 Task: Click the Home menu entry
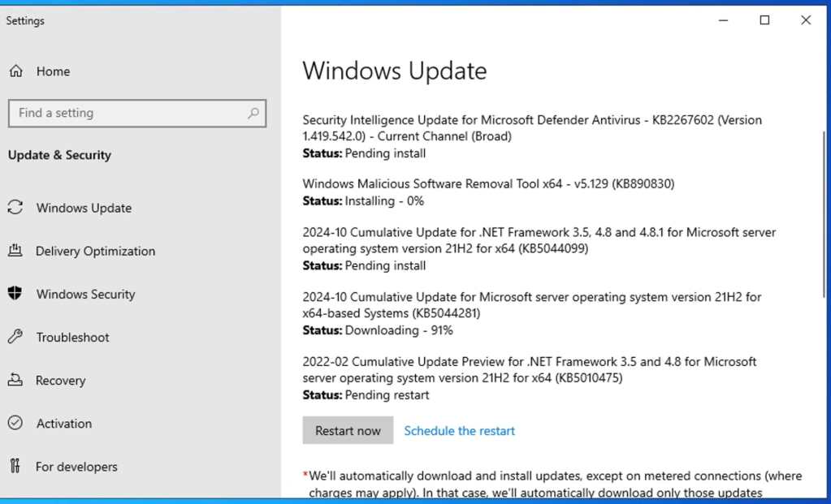click(53, 71)
